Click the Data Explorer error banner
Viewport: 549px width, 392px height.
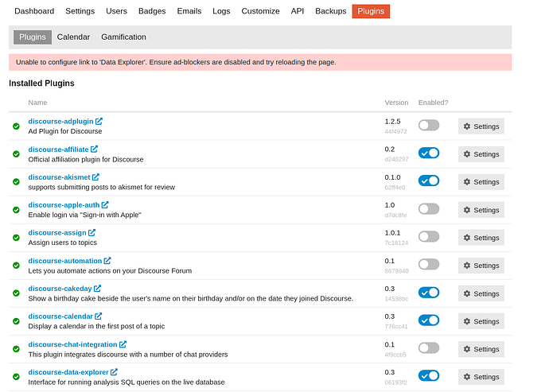point(260,62)
